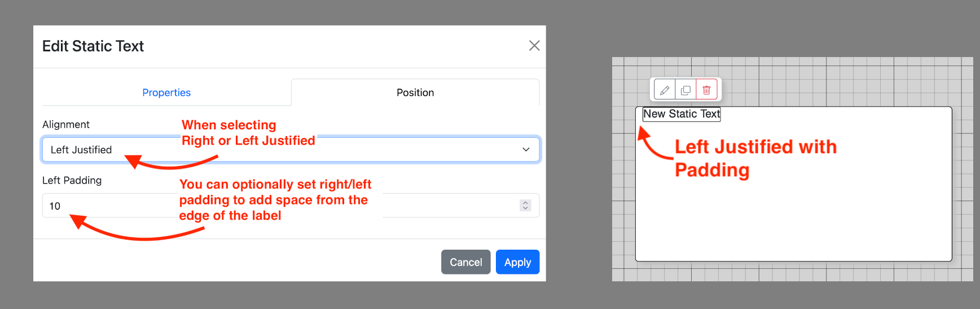Close the Edit Static Text dialog
Screen dimensions: 980x309
[x=534, y=46]
